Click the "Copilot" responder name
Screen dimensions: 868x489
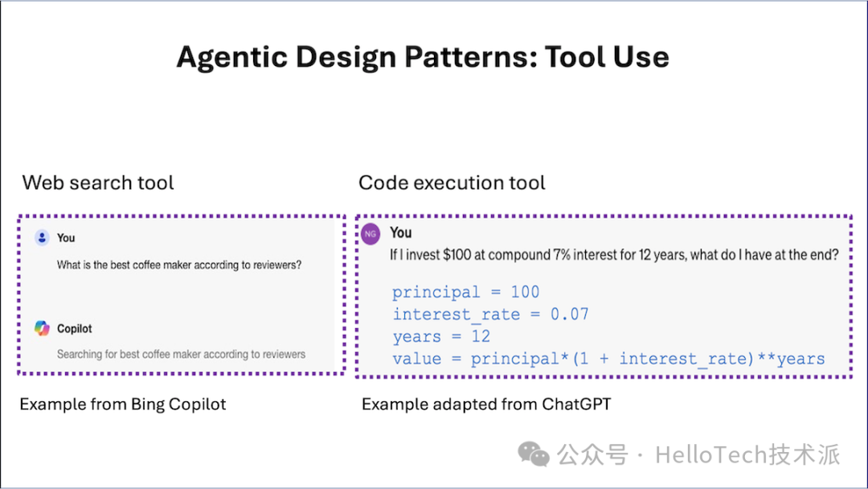[75, 329]
